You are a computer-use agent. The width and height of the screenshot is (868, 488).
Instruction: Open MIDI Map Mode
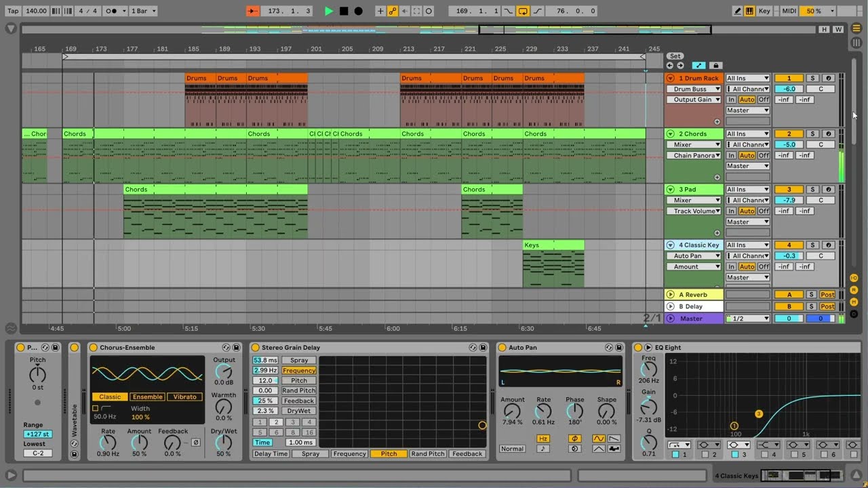[789, 11]
